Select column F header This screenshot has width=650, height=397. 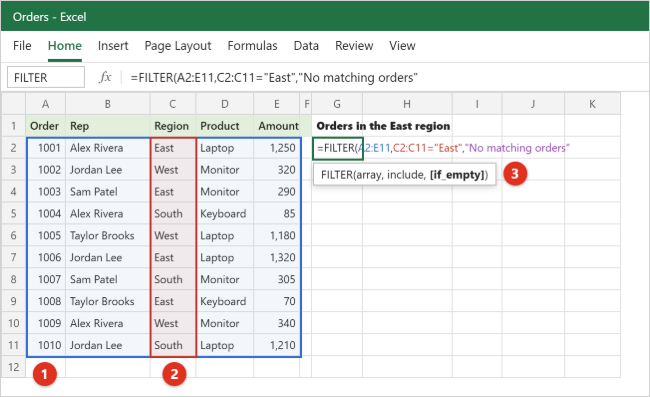306,104
